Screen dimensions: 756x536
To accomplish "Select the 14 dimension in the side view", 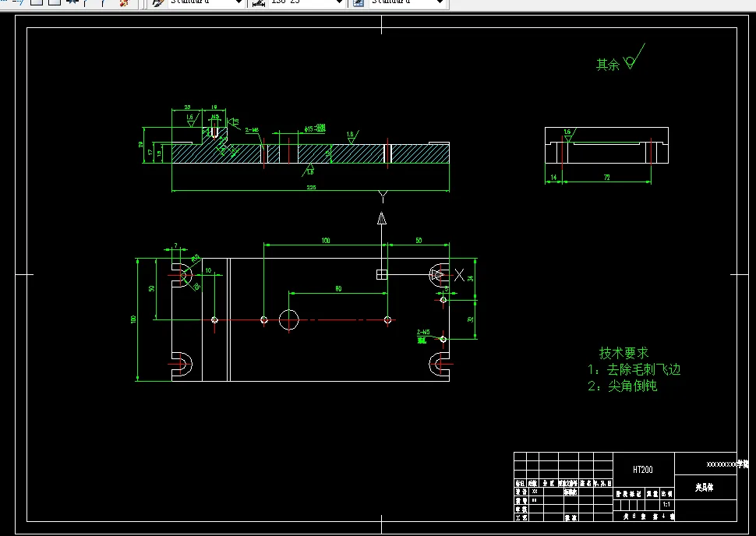I will coord(553,178).
